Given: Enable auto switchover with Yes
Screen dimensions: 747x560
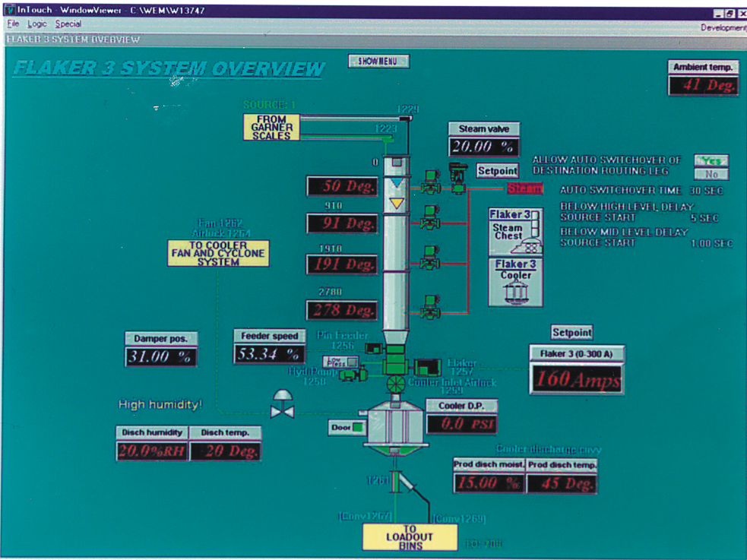Looking at the screenshot, I should click(x=711, y=161).
